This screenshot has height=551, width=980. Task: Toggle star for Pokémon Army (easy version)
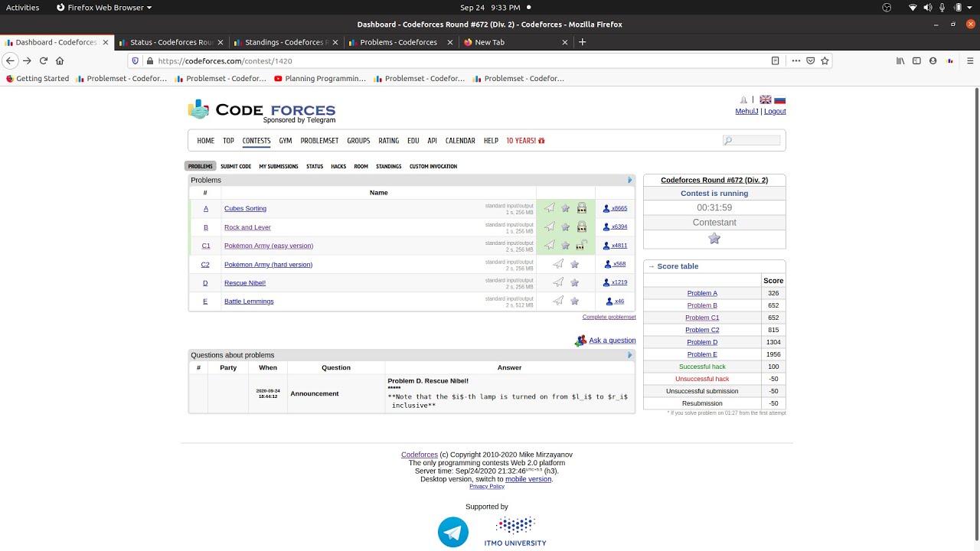tap(566, 246)
